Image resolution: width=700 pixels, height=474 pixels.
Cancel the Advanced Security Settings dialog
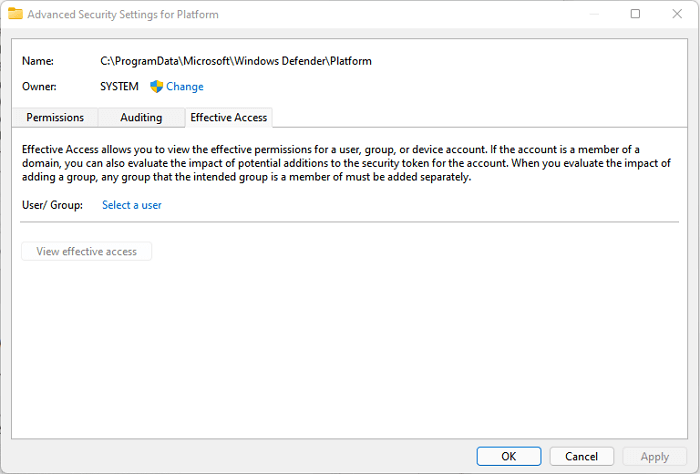coord(582,456)
